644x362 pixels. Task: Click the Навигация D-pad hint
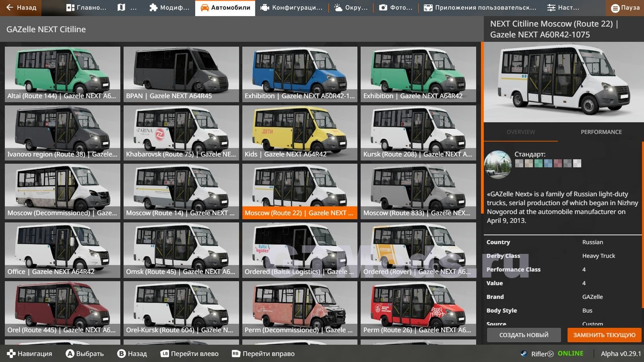pyautogui.click(x=29, y=353)
